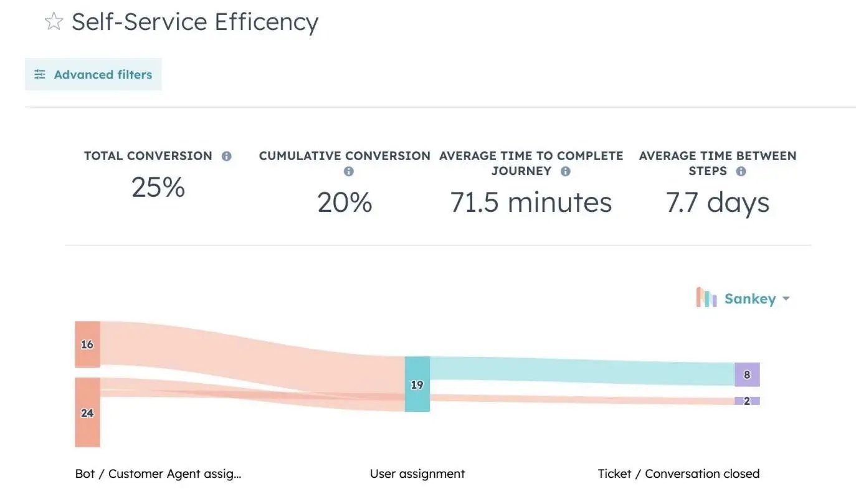Open the Average Time to Complete Journey info icon
Image resolution: width=856 pixels, height=504 pixels.
(x=566, y=171)
